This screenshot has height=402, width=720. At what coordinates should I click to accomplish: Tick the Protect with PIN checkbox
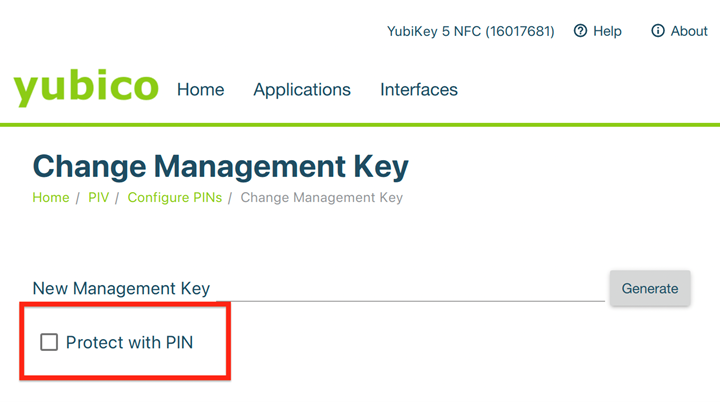[49, 343]
